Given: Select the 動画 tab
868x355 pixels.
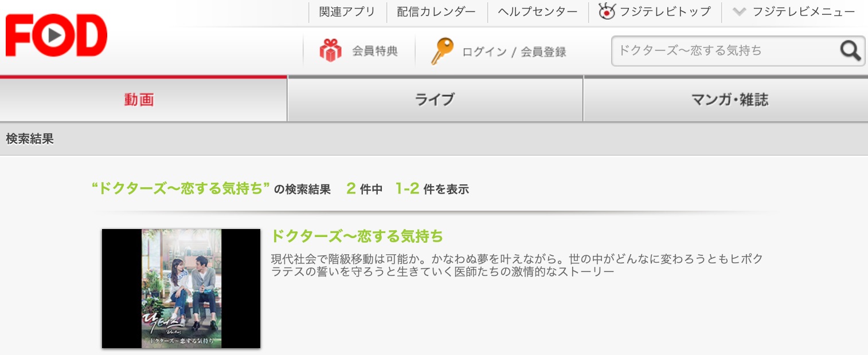Looking at the screenshot, I should click(x=143, y=100).
